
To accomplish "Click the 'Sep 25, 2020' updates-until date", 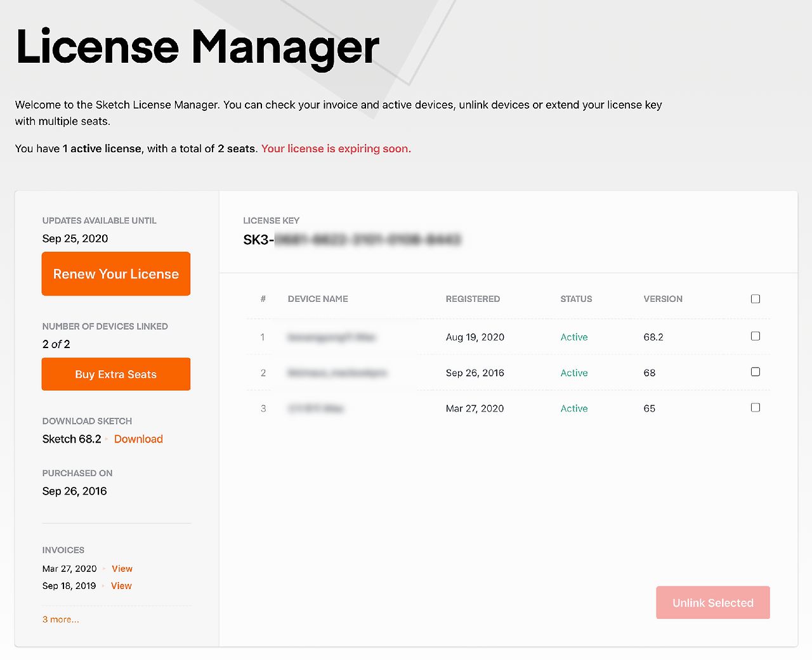I will click(x=75, y=238).
